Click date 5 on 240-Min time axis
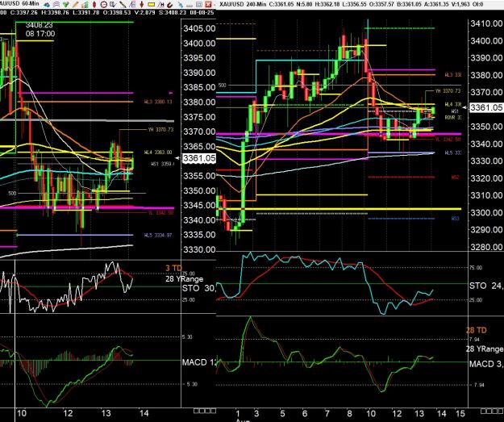This screenshot has width=504, height=422. 282,413
